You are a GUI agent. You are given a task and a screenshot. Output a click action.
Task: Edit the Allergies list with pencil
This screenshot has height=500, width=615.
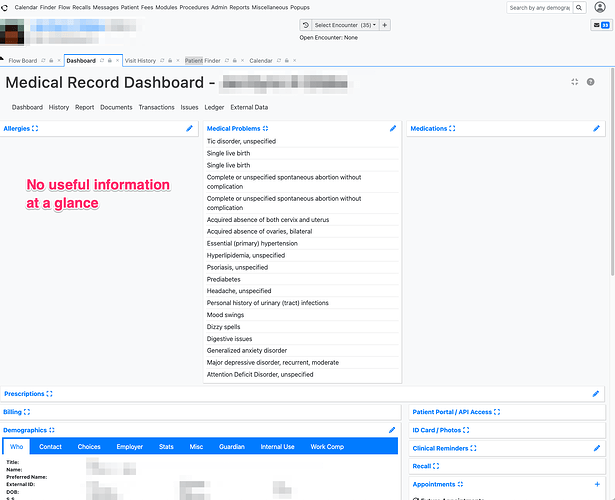[189, 128]
